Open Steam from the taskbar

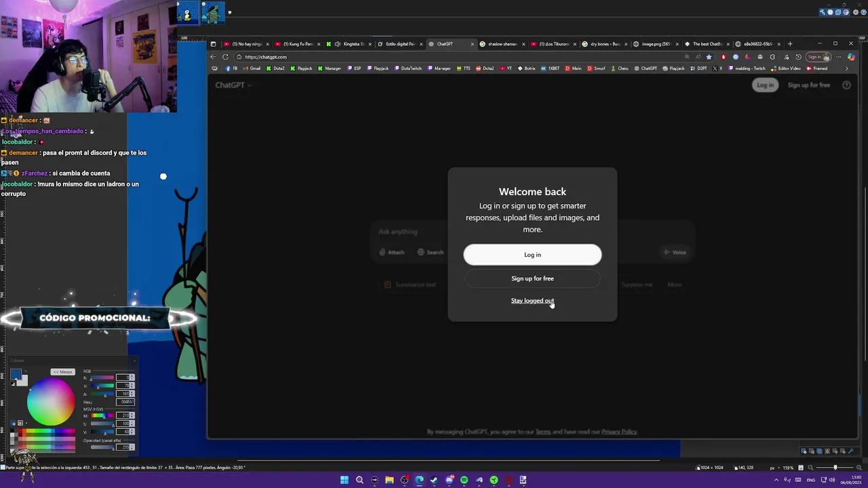tap(434, 480)
